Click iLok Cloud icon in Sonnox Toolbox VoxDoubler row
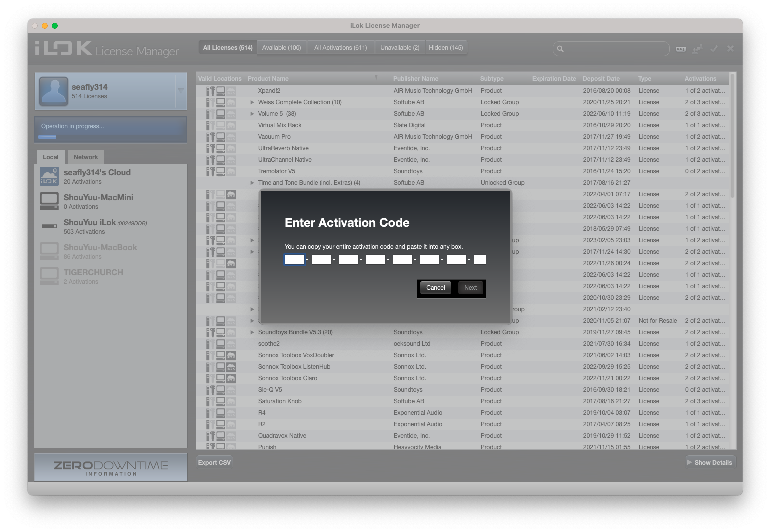Viewport: 771px width, 532px height. coord(231,355)
